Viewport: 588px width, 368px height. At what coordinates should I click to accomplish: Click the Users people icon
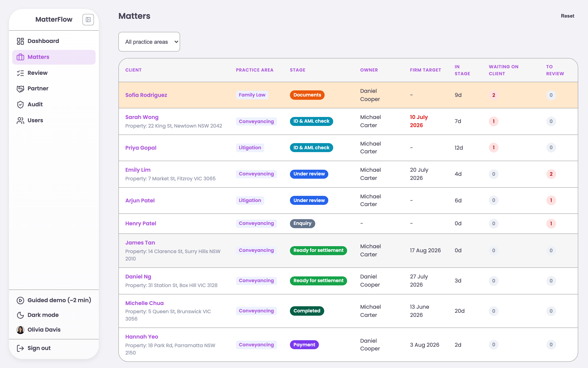coord(20,120)
